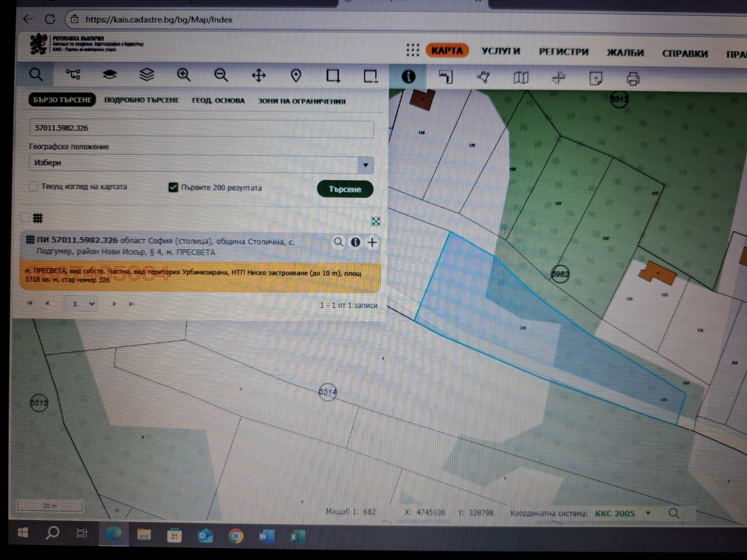Screen dimensions: 747x560
Task: Add parcel result with plus icon
Action: point(372,242)
